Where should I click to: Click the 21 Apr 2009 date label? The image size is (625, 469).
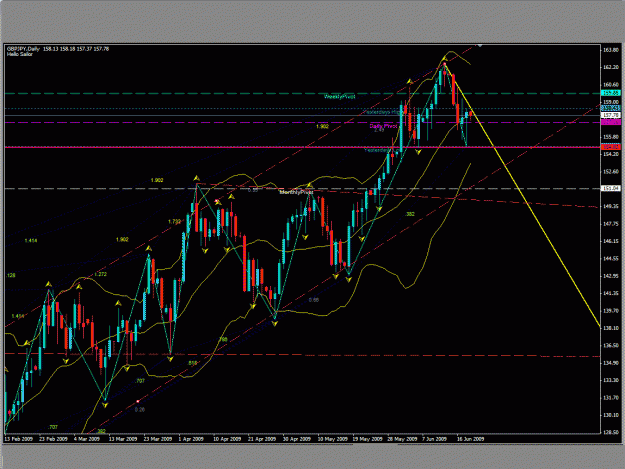point(262,439)
